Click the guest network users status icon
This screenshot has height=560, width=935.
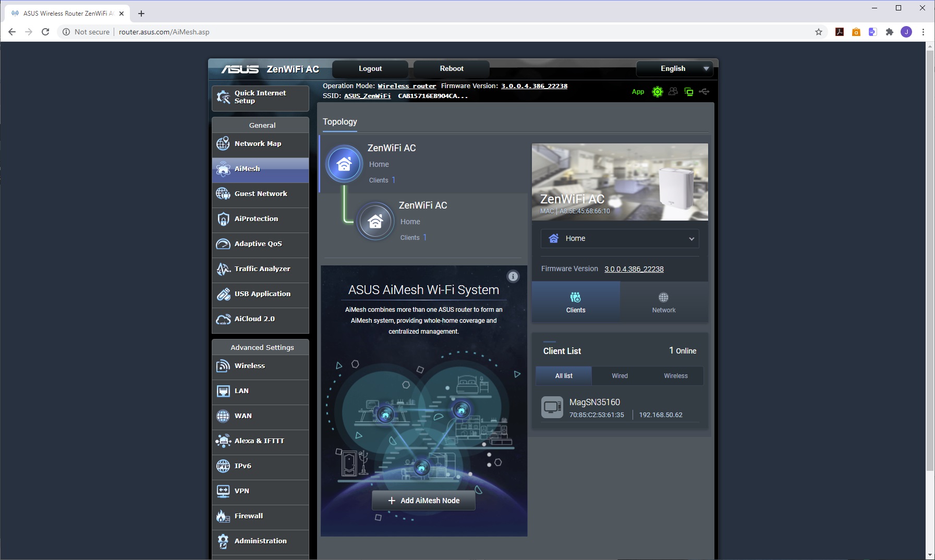click(673, 92)
